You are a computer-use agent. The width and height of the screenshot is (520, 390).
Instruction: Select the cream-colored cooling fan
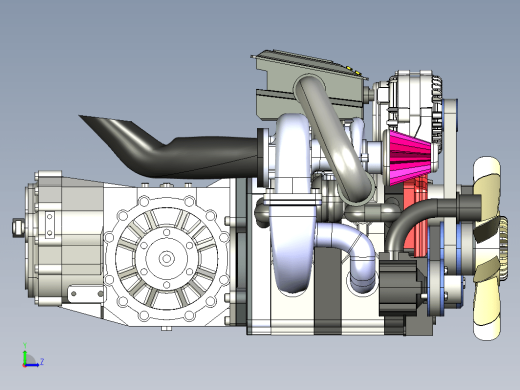pos(487,249)
